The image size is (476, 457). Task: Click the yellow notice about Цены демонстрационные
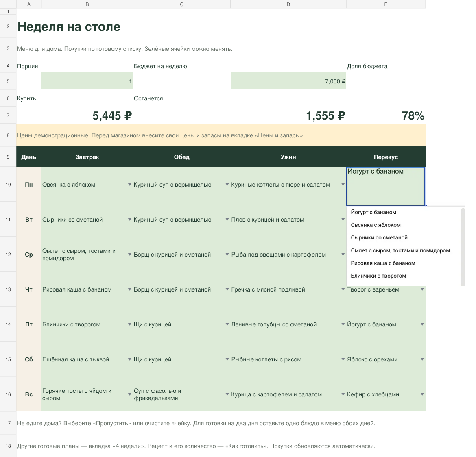(x=221, y=135)
